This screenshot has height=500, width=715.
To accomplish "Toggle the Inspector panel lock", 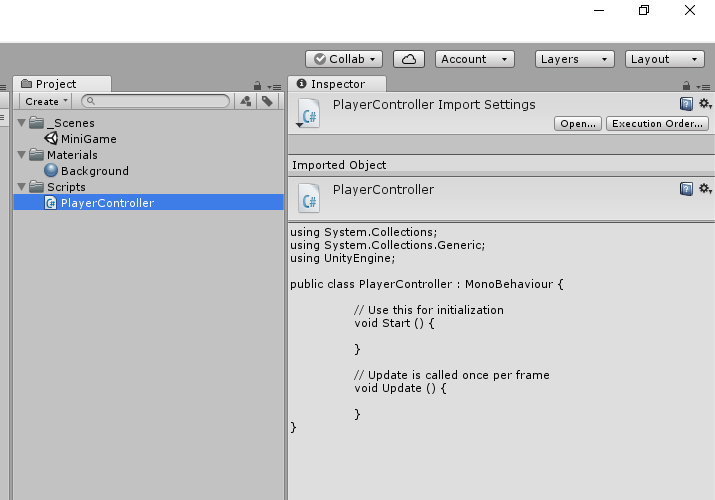I will (686, 85).
